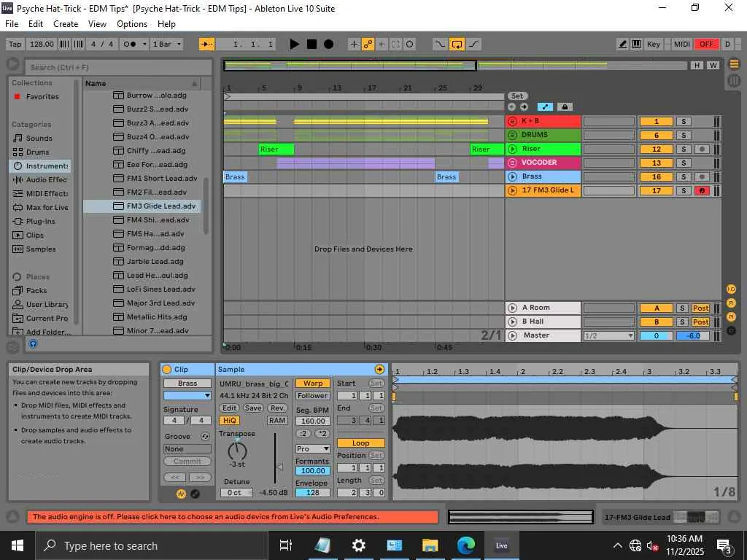Click the browser preview headphone icon
The height and width of the screenshot is (560, 747).
[x=33, y=343]
